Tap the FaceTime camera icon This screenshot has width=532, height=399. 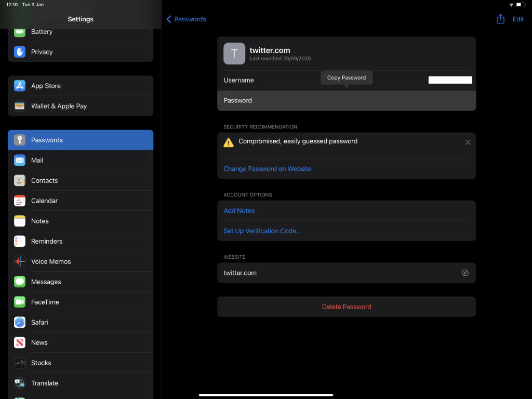click(20, 302)
